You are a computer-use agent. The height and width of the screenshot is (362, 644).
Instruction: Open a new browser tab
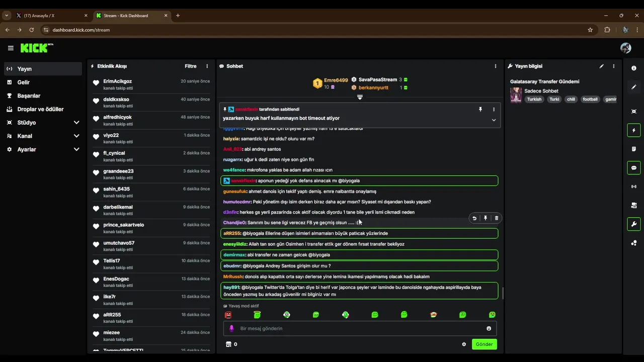point(178,16)
